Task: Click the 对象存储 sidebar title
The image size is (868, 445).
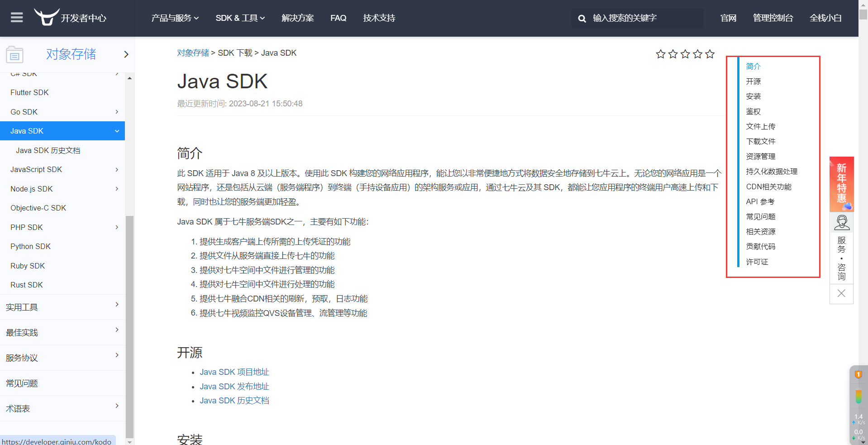Action: click(x=71, y=54)
